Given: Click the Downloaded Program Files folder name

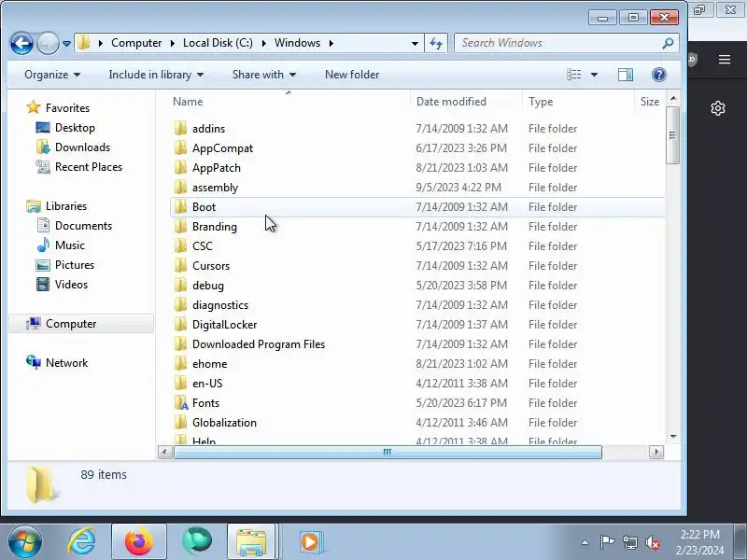Looking at the screenshot, I should click(x=259, y=343).
